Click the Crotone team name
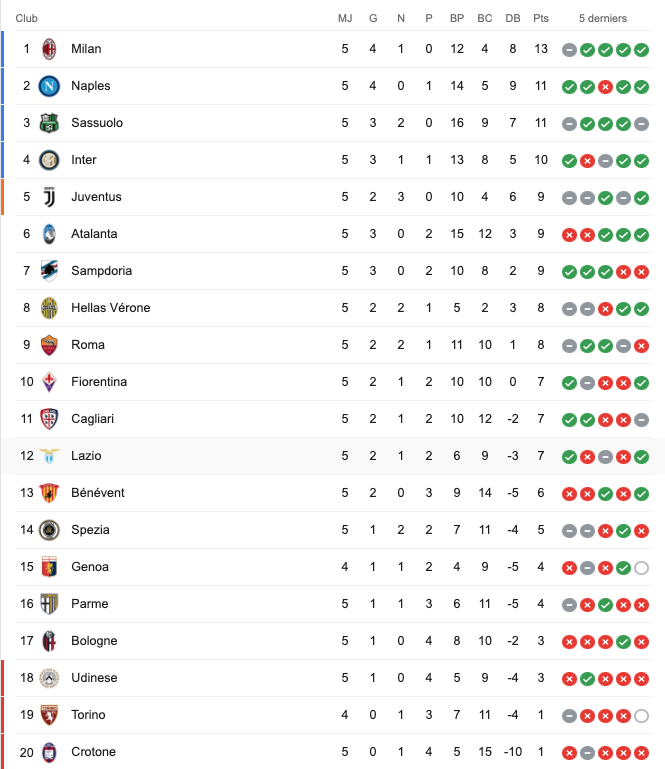This screenshot has height=769, width=665. 93,751
